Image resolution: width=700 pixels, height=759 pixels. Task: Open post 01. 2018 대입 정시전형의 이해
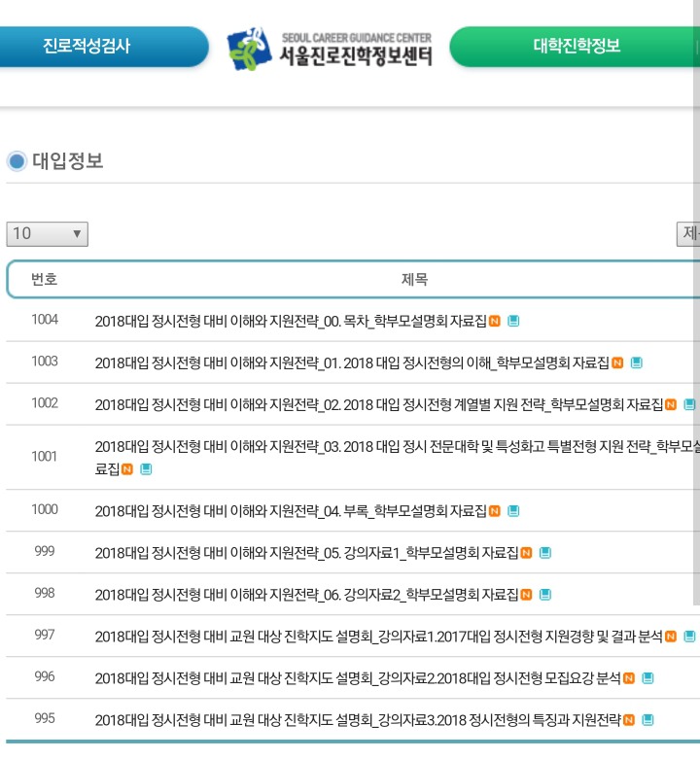[x=352, y=362]
